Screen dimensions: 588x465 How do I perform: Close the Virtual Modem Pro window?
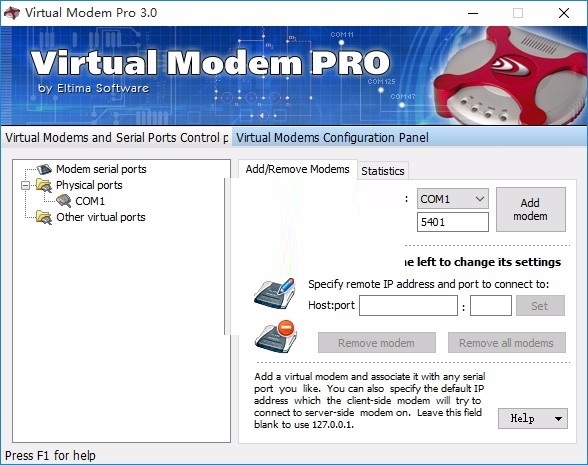pos(564,13)
